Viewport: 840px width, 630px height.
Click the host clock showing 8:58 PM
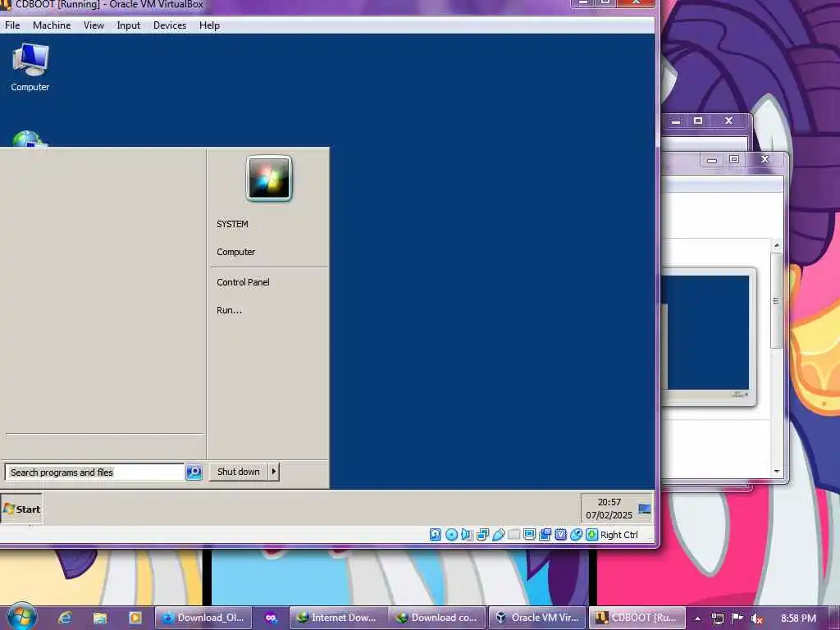point(798,619)
